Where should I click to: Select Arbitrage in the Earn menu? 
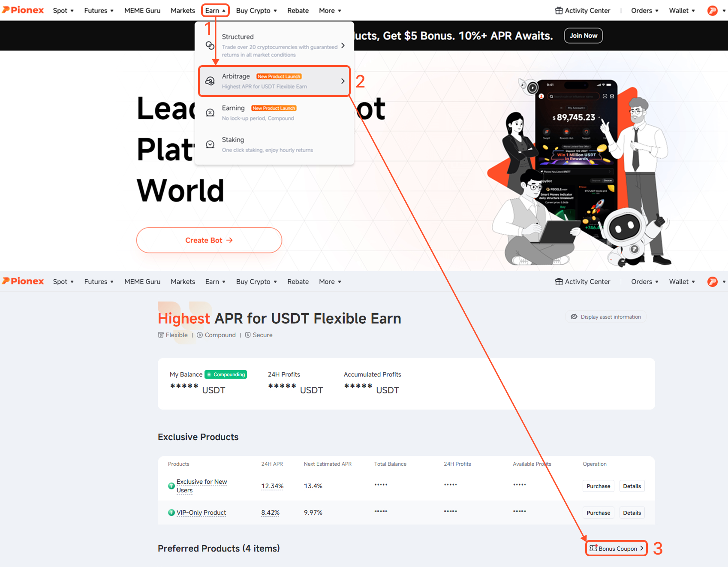point(274,81)
